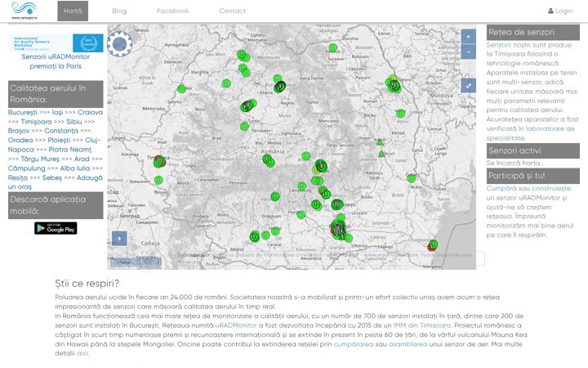The image size is (588, 368).
Task: Click the green marker near Oradea
Action: [x=181, y=88]
